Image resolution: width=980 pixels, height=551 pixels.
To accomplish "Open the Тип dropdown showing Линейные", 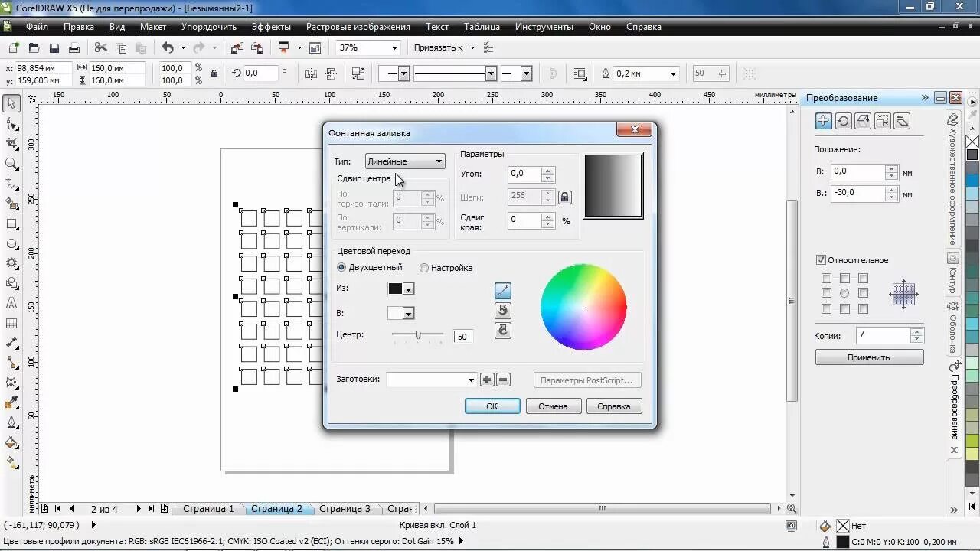I will pos(405,161).
